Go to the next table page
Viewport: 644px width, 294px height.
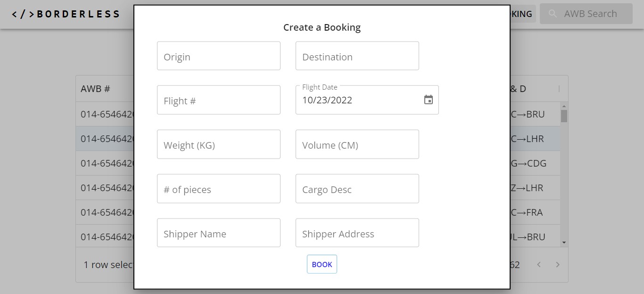558,265
